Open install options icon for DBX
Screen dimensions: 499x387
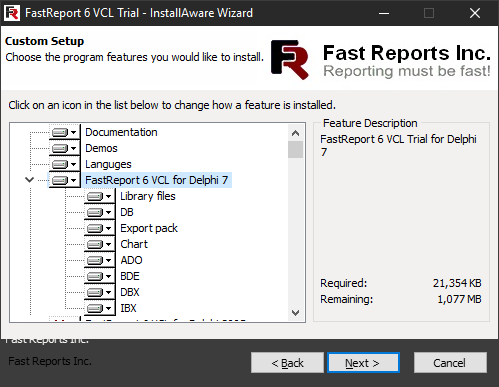(x=100, y=292)
